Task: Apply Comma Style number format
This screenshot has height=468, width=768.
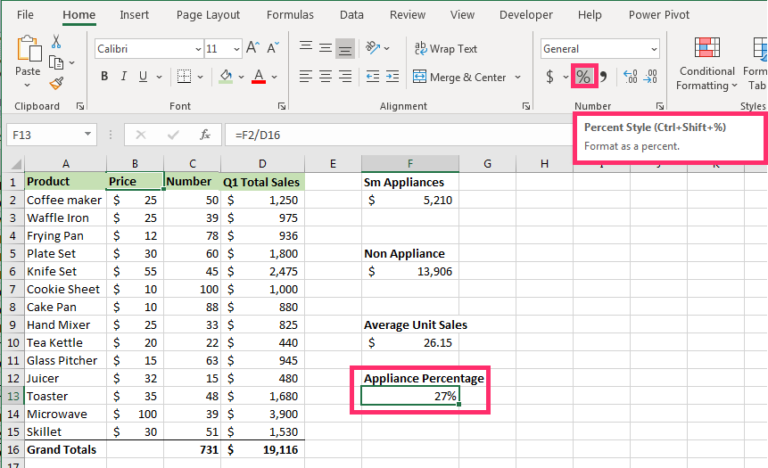Action: pos(603,77)
